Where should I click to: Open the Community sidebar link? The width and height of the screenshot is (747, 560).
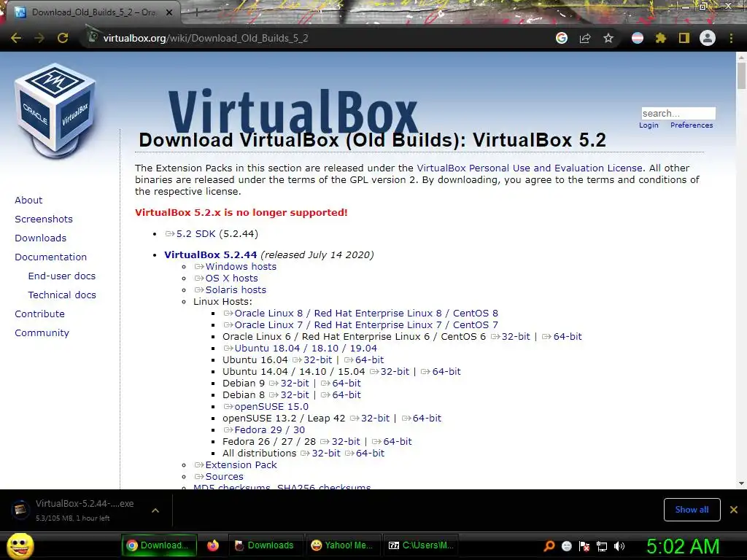[x=42, y=333]
